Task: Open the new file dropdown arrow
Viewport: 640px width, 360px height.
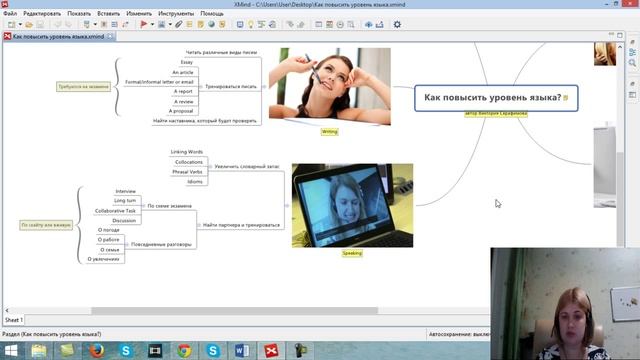Action: click(x=20, y=24)
